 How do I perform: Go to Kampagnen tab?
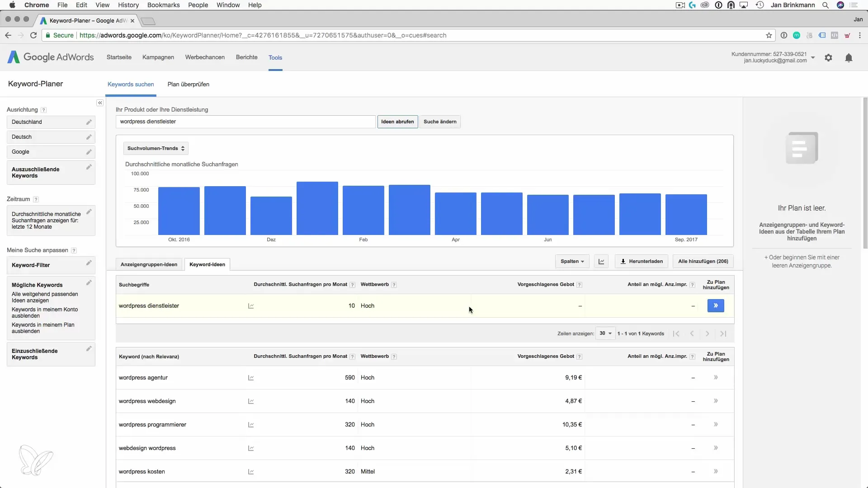[x=158, y=57]
